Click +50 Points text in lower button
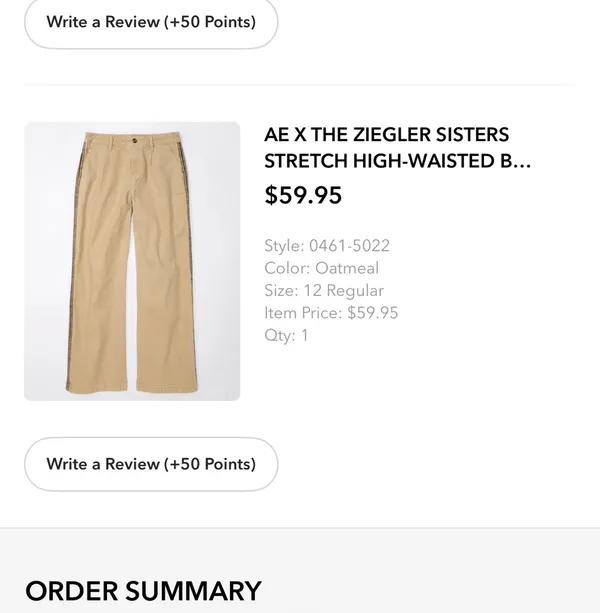 point(210,464)
